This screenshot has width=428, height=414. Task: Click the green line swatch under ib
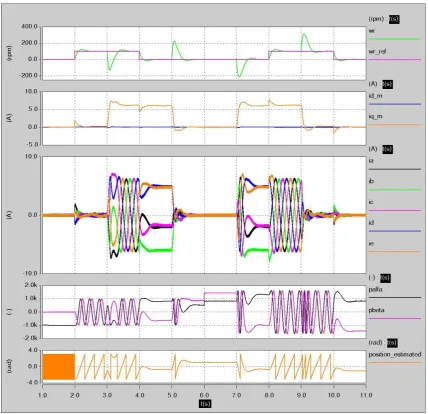(394, 190)
